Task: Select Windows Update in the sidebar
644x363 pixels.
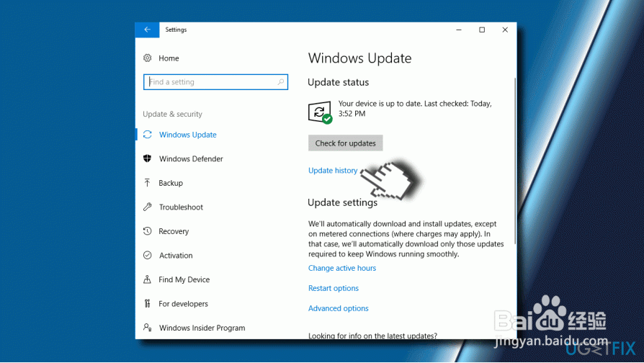Action: (188, 135)
